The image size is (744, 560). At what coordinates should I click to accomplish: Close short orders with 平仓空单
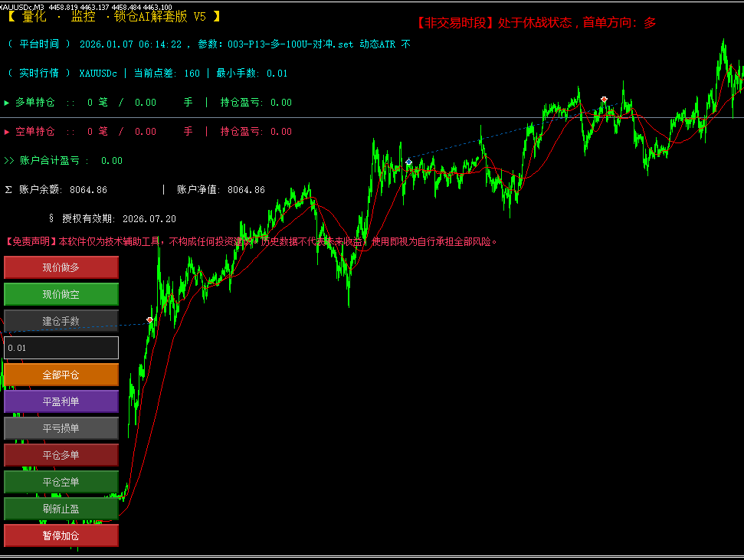[61, 482]
